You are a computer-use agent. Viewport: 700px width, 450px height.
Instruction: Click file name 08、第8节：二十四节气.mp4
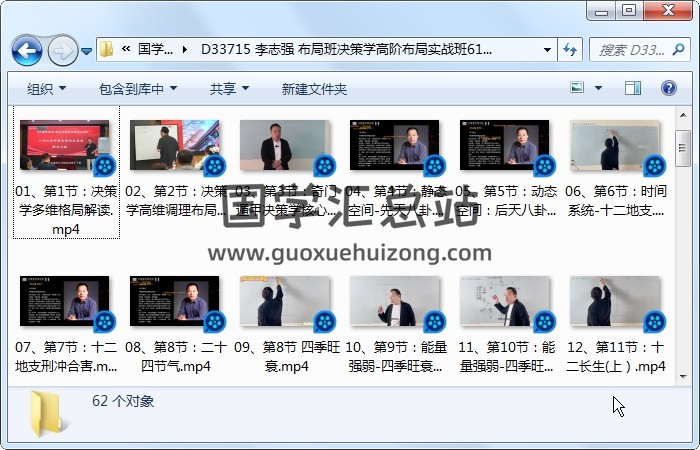[176, 356]
